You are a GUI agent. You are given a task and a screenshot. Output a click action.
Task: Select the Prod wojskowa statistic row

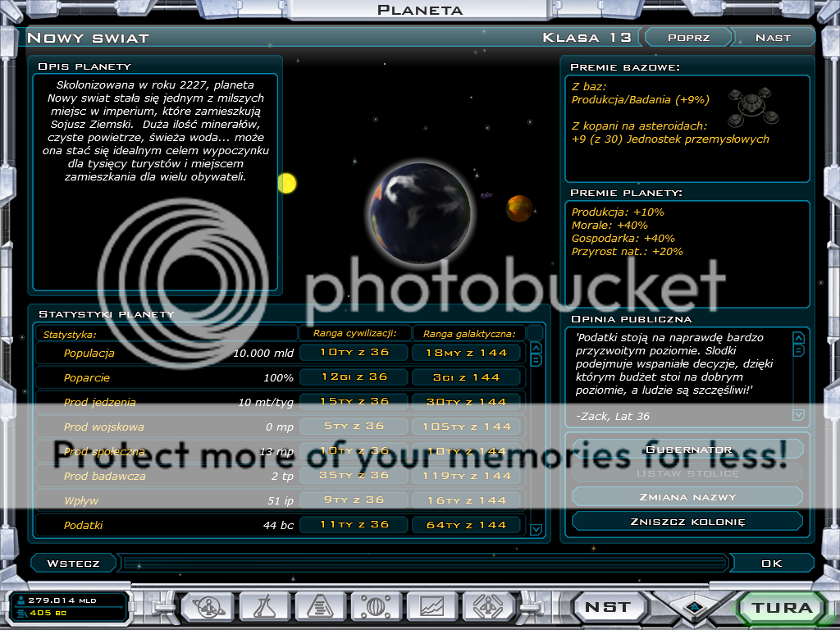[281, 427]
